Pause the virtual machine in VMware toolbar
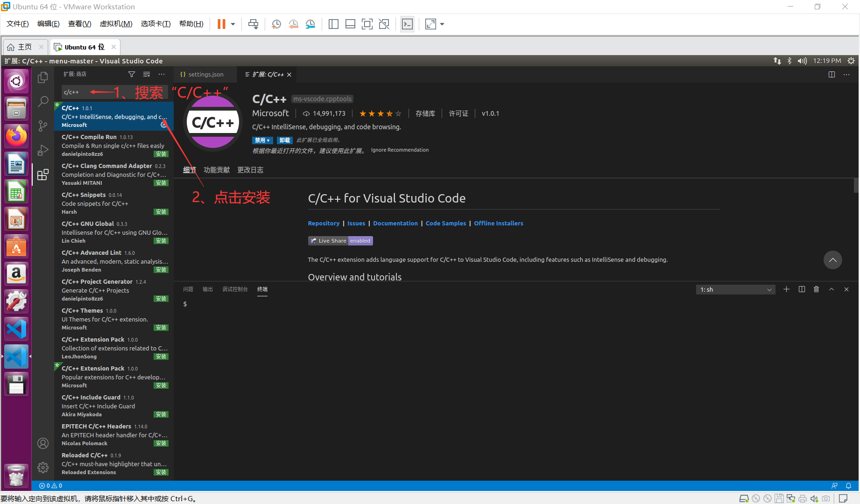Viewport: 860px width, 504px height. 221,24
